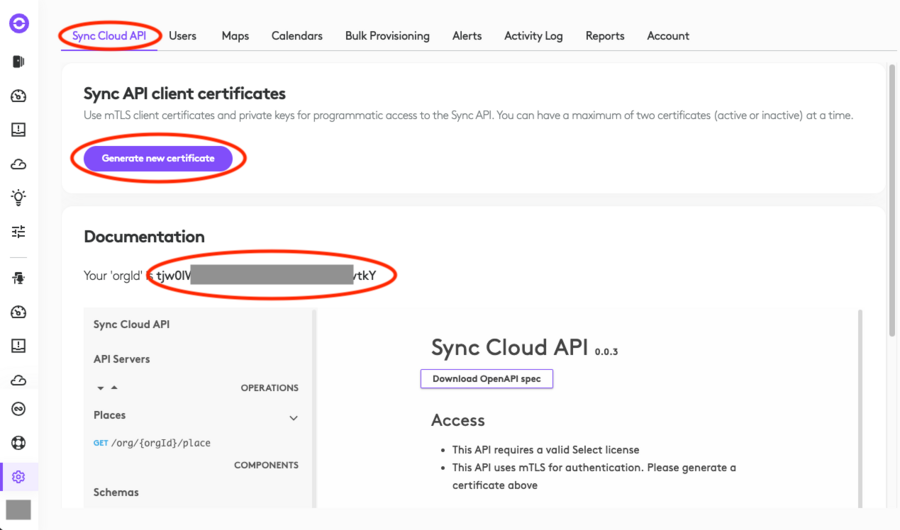Click 'This API requires a valid Select license'
900x530 pixels.
click(545, 450)
